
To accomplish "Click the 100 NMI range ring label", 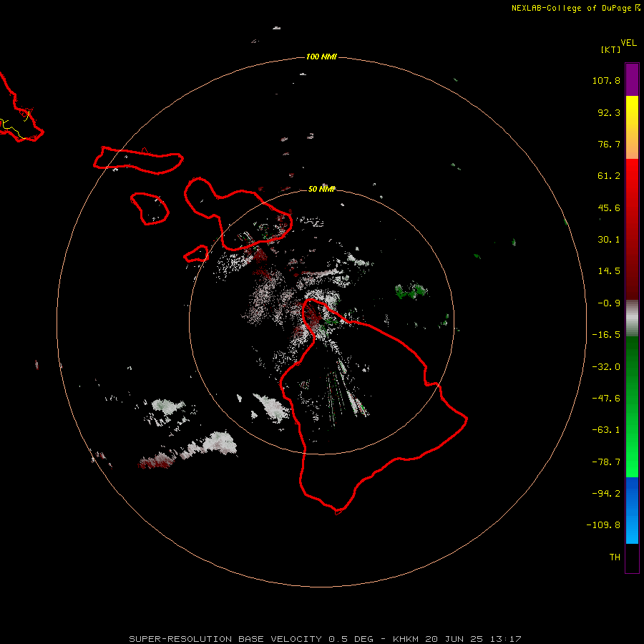I will [321, 57].
